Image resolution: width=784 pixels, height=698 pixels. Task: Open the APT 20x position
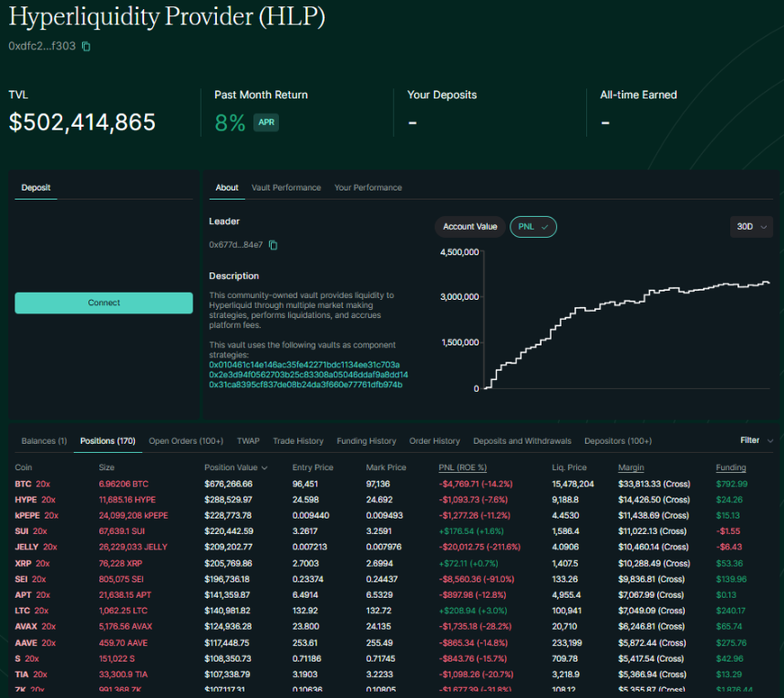tap(33, 595)
